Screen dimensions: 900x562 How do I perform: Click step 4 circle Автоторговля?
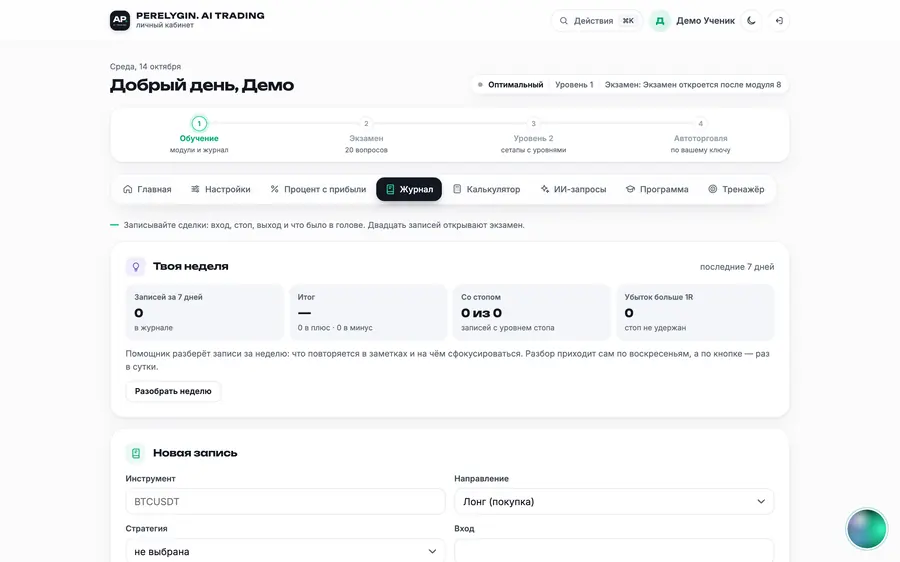[700, 123]
